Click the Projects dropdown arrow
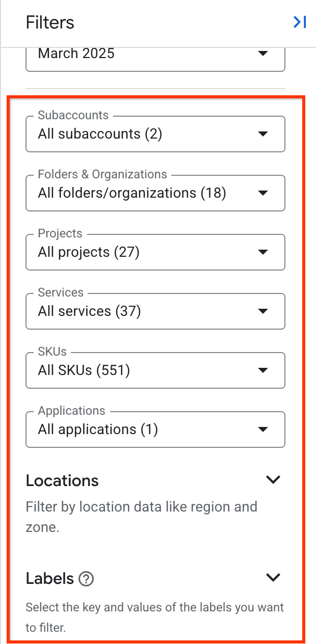Image resolution: width=316 pixels, height=644 pixels. (263, 252)
